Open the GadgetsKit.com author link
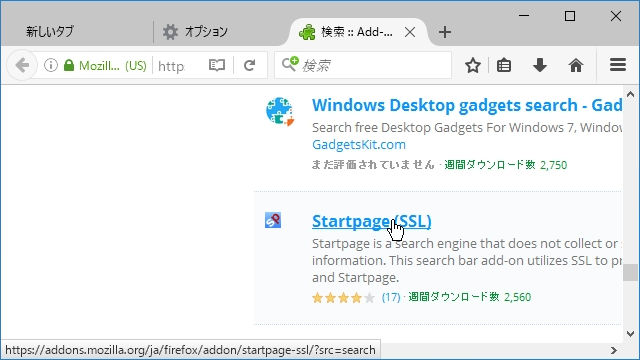 click(x=359, y=144)
